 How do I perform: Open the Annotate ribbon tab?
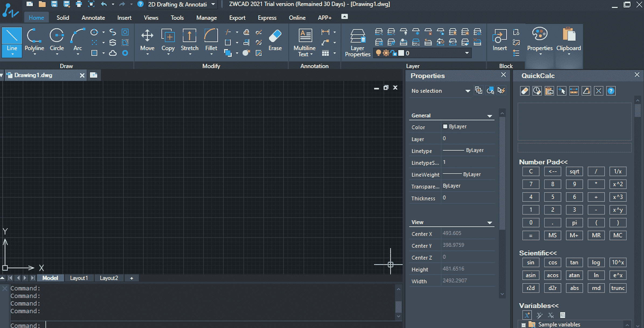point(93,18)
